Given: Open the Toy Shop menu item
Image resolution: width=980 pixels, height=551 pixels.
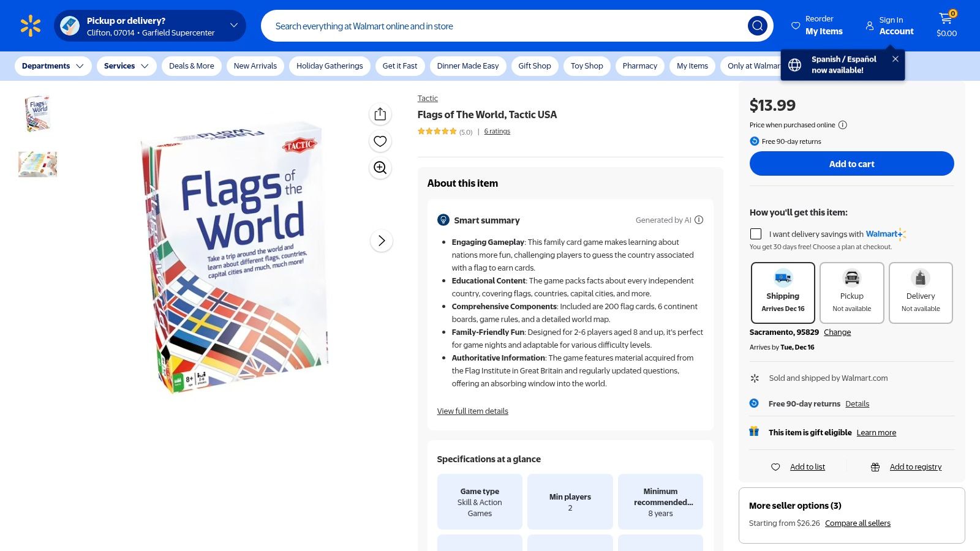Looking at the screenshot, I should click(x=586, y=66).
